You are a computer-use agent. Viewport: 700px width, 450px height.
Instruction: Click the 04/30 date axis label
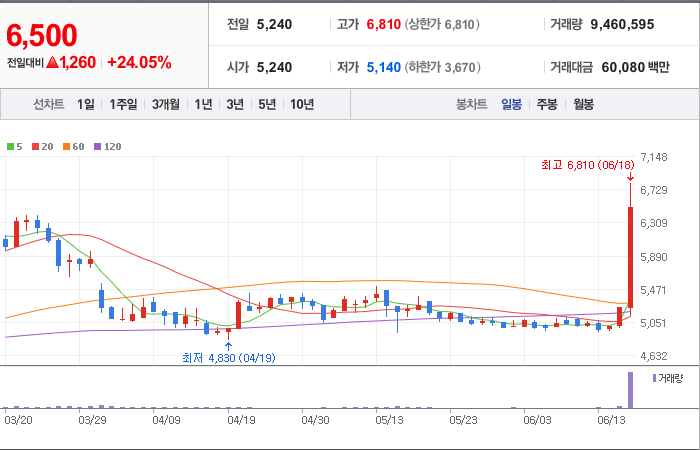pyautogui.click(x=315, y=420)
